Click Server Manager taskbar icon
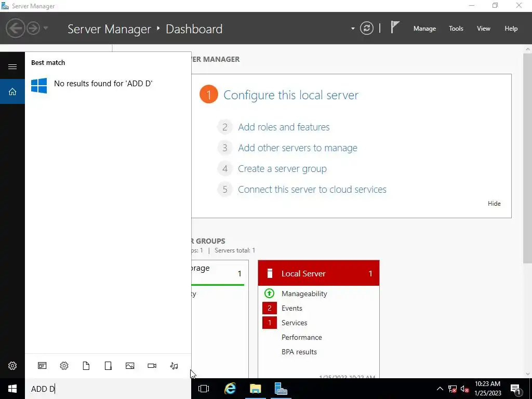532x399 pixels. tap(281, 389)
